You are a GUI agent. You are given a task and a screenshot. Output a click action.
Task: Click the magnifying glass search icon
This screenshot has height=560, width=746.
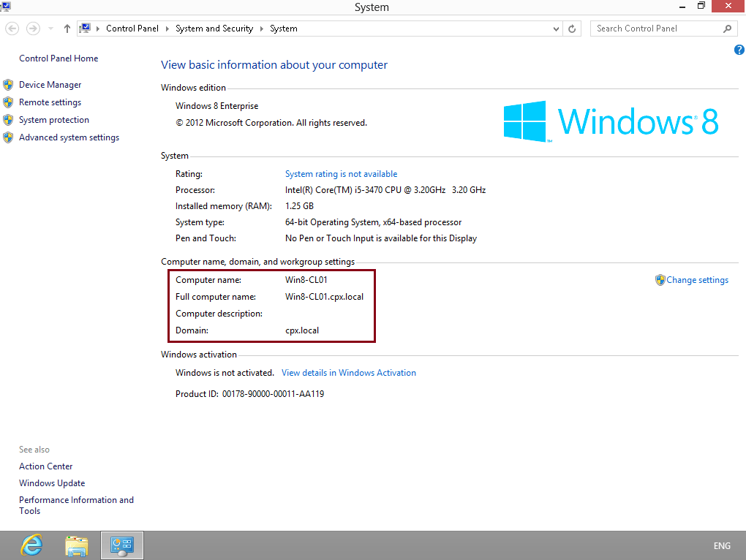[x=728, y=29]
